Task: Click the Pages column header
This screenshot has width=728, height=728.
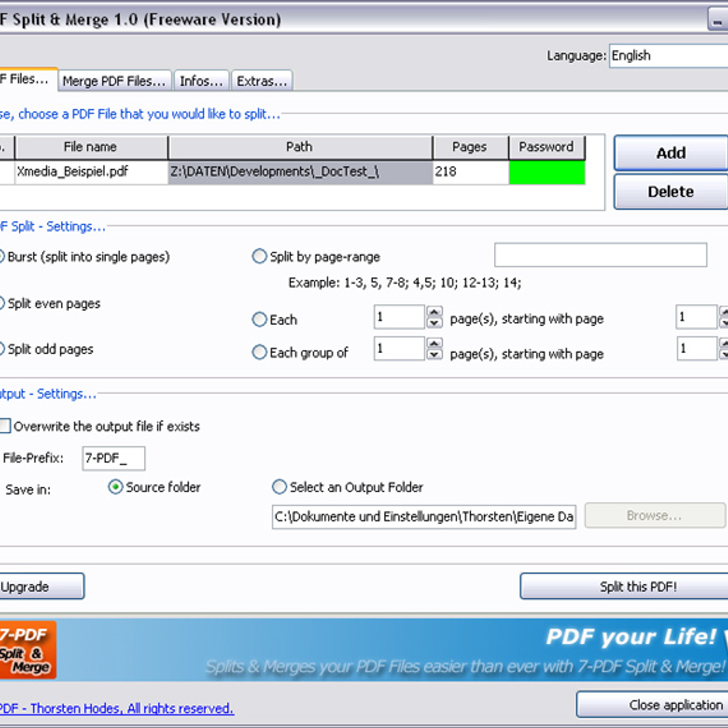Action: (x=470, y=147)
